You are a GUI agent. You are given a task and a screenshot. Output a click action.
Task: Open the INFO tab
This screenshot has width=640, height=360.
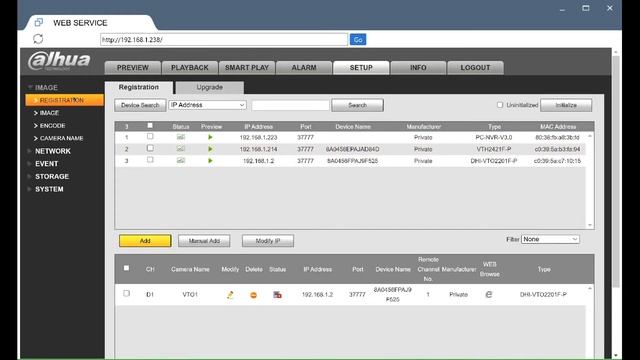[418, 68]
